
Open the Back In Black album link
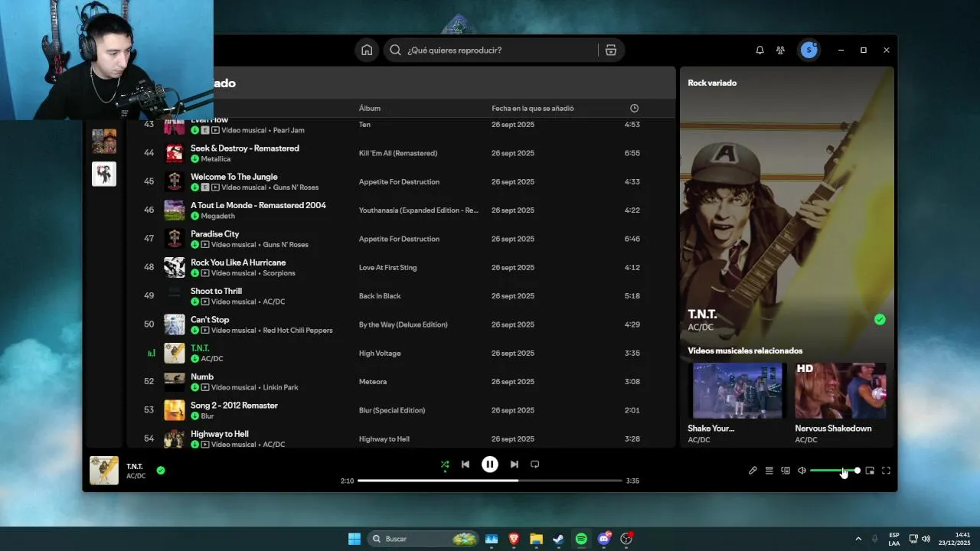click(380, 296)
